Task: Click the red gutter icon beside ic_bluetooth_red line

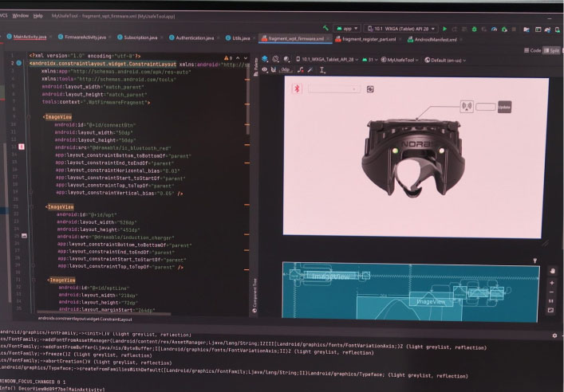Action: [22, 147]
